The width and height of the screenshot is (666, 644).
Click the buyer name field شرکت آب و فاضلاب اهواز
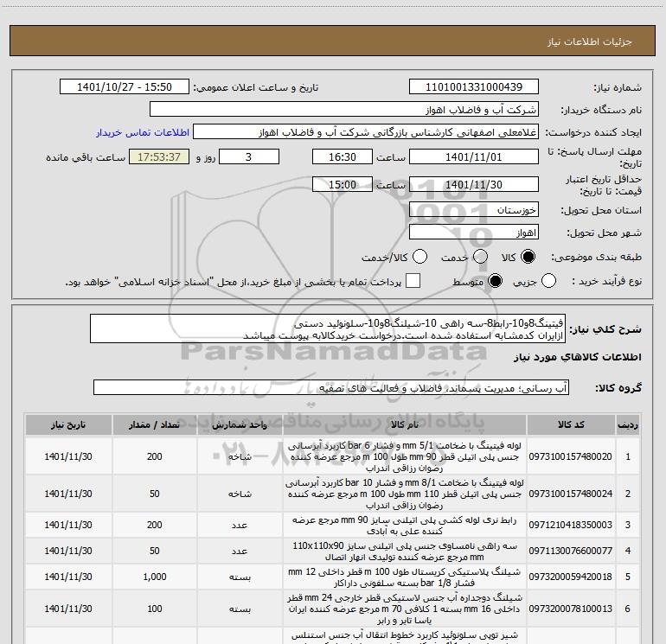pyautogui.click(x=344, y=110)
